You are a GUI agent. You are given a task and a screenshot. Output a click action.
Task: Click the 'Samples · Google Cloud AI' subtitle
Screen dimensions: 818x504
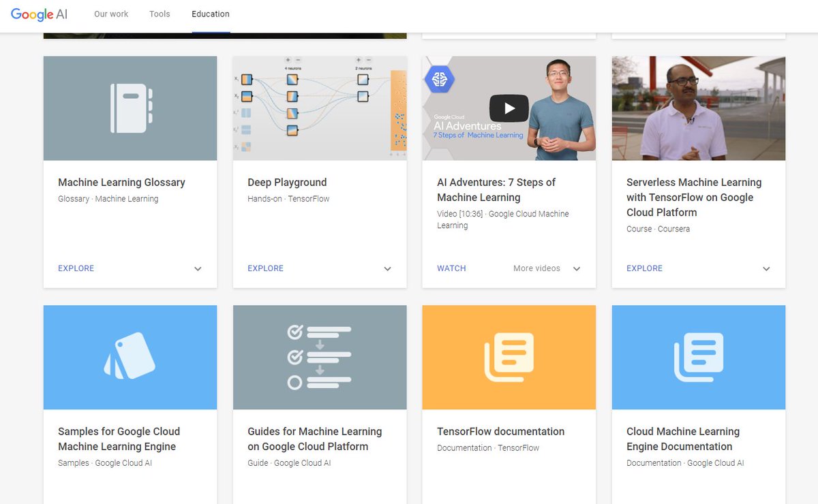coord(105,463)
